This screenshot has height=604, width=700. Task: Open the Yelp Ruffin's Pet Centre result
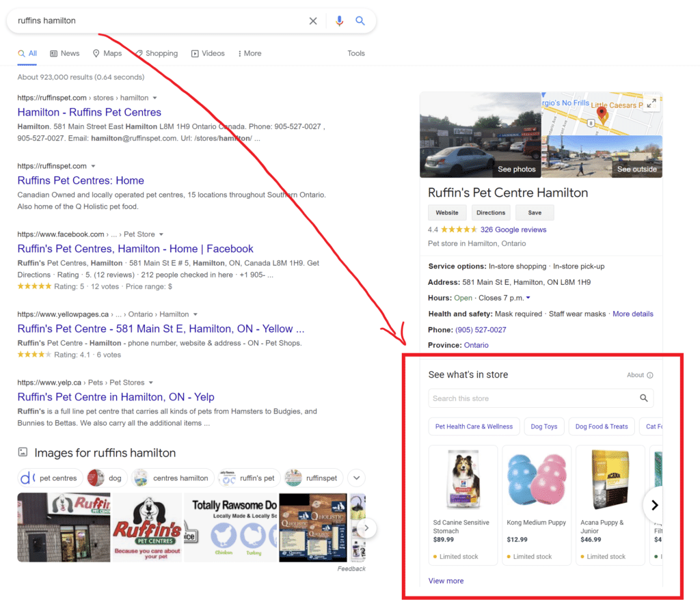tap(116, 397)
